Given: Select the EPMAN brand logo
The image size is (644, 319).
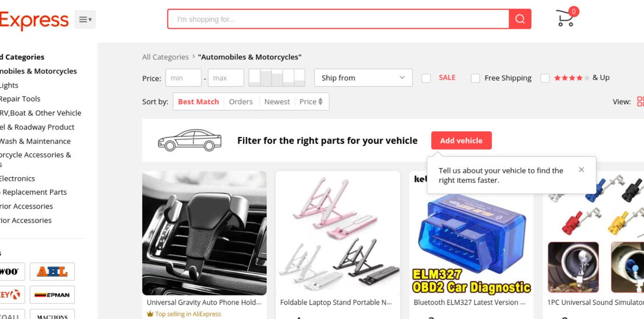Looking at the screenshot, I should click(52, 294).
